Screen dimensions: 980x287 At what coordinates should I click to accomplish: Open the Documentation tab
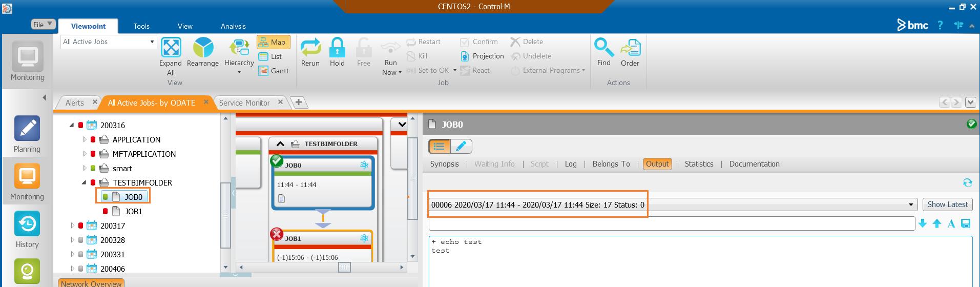[754, 164]
